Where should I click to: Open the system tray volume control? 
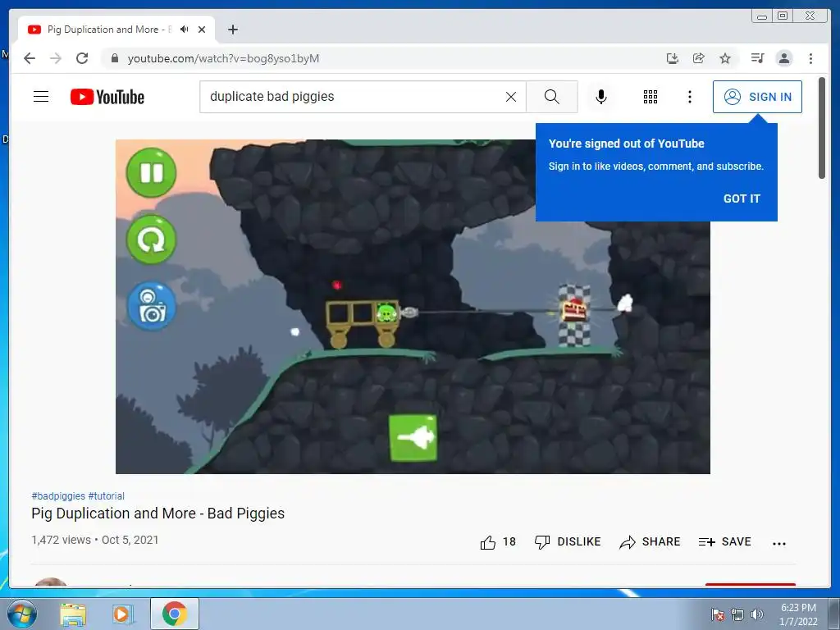[x=756, y=614]
